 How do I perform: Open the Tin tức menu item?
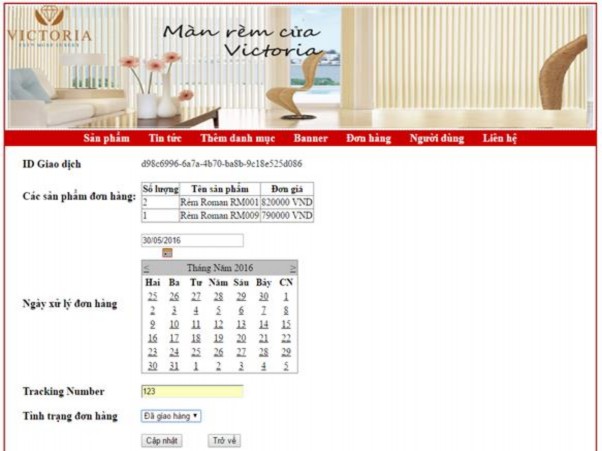tap(165, 138)
